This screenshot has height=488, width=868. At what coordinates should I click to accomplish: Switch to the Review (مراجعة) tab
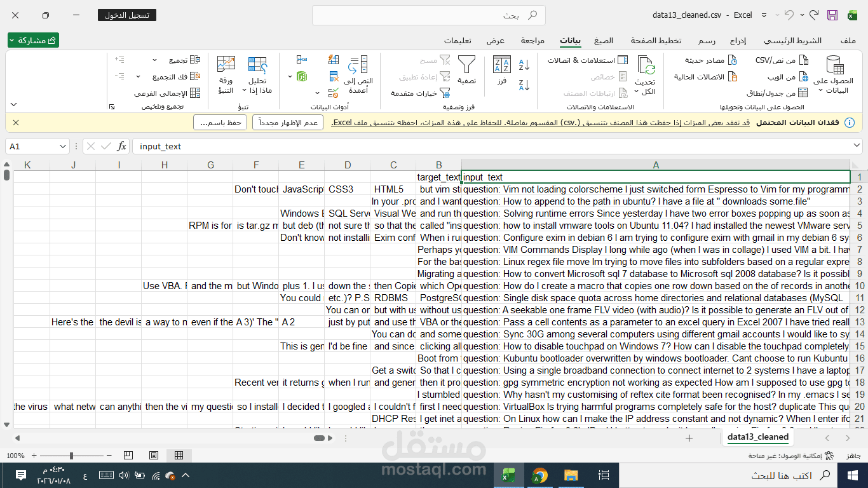pos(532,41)
